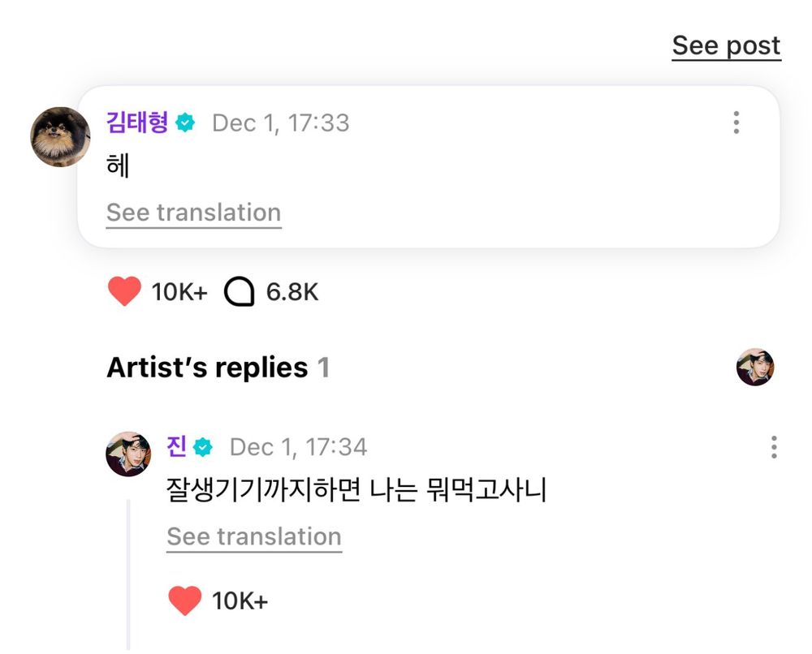Open 진's profile via username

click(176, 446)
